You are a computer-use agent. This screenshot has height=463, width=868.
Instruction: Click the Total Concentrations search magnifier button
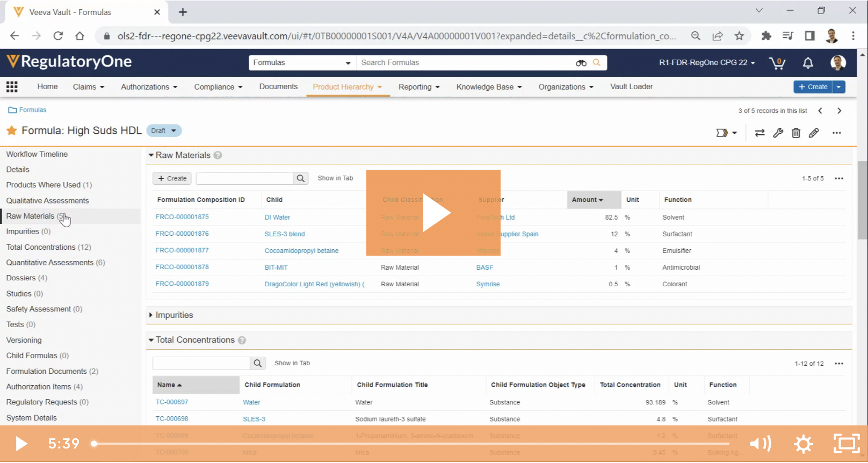[258, 363]
